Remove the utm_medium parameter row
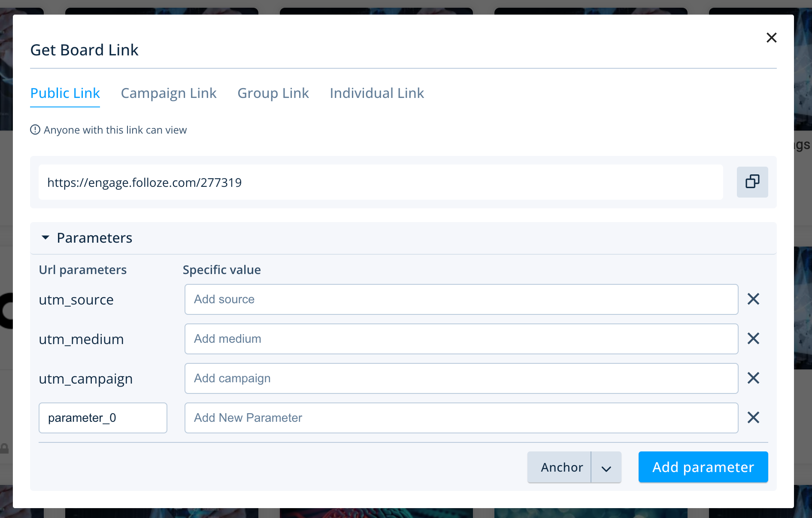The height and width of the screenshot is (518, 812). click(753, 338)
